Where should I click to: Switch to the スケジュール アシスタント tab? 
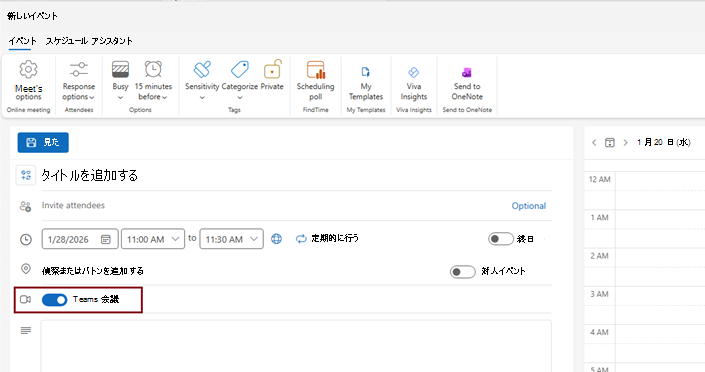tap(89, 41)
